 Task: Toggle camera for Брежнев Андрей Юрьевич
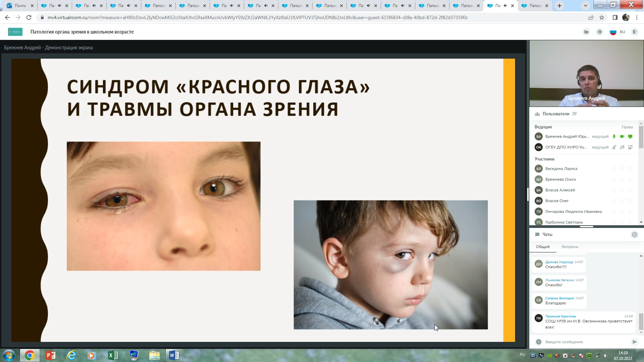622,136
